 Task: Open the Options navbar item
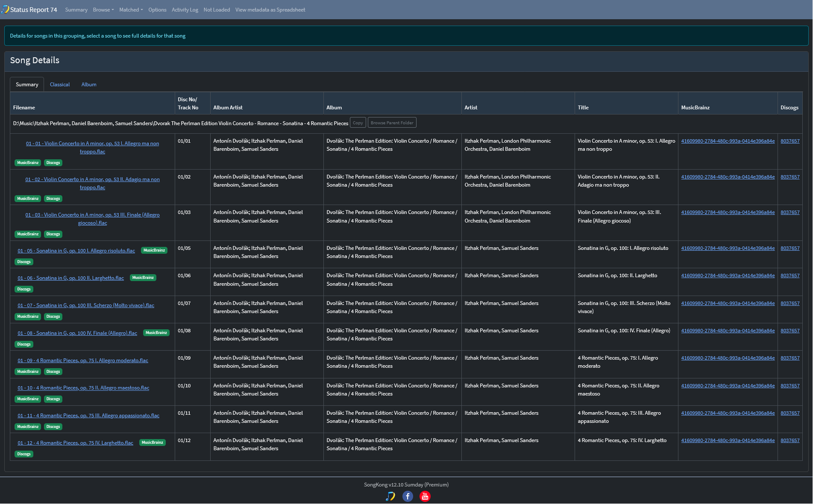157,10
